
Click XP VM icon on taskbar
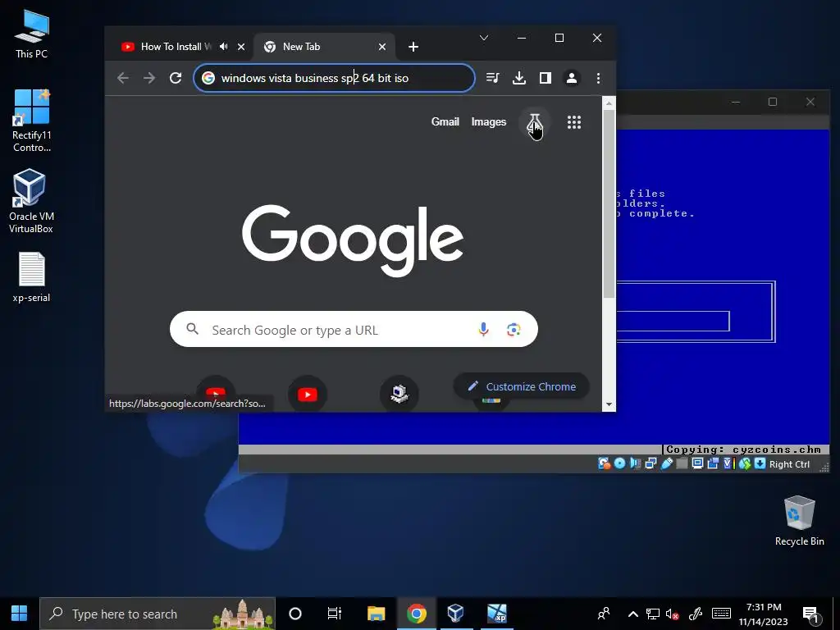(496, 614)
